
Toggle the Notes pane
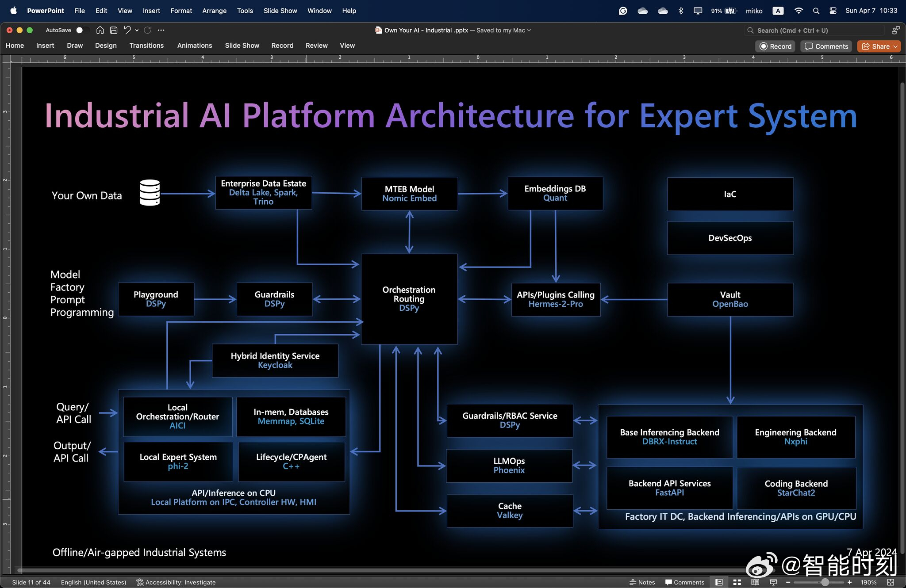tap(642, 582)
